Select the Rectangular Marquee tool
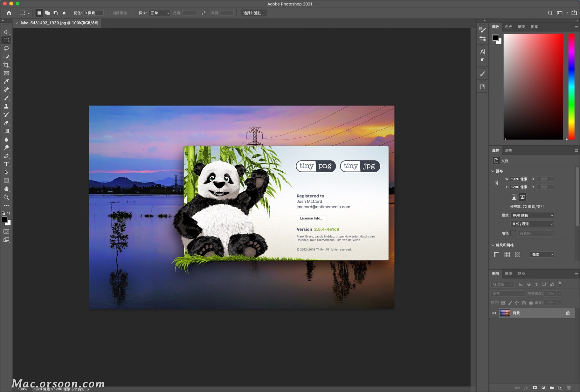This screenshot has height=392, width=580. point(6,40)
